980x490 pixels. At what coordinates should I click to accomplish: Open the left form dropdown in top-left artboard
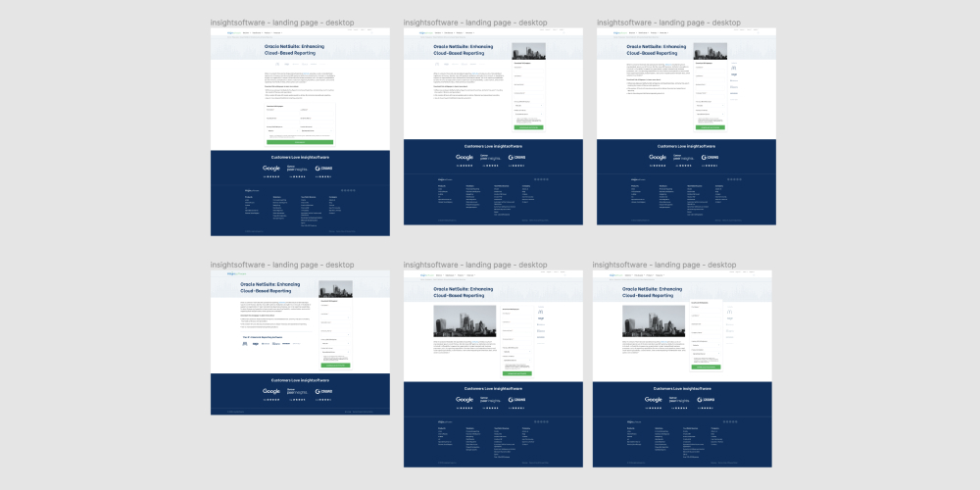(x=282, y=130)
